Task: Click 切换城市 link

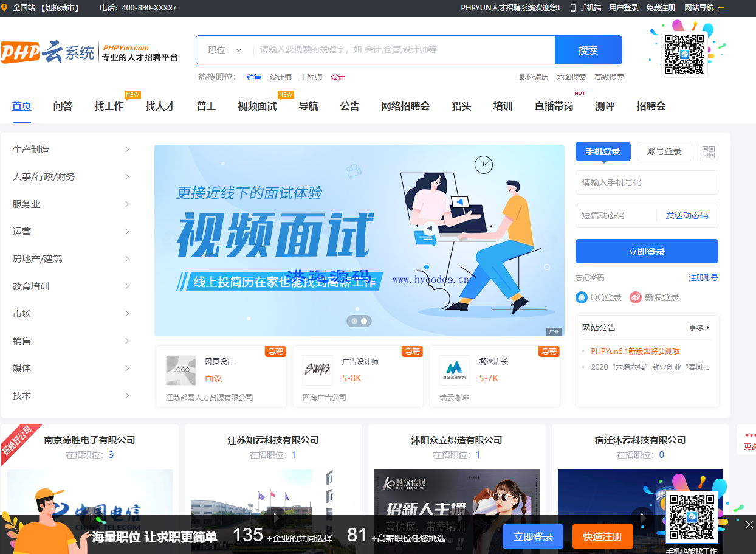Action: 60,8
